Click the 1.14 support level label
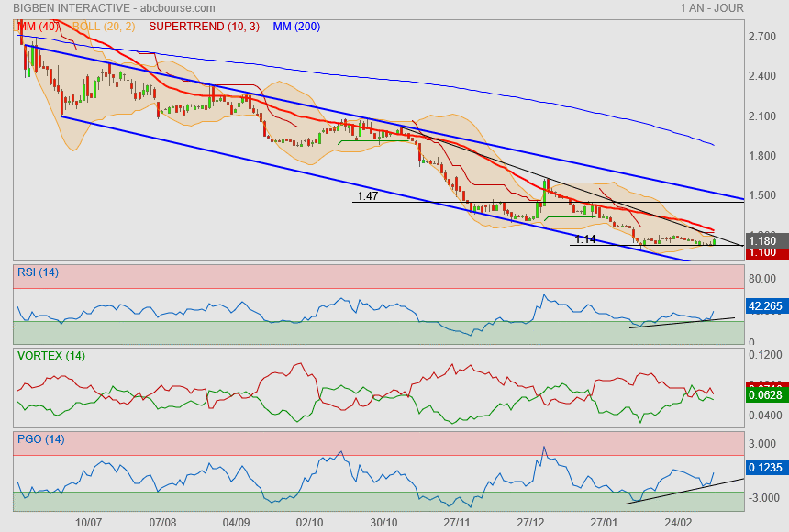The image size is (789, 532). (x=585, y=239)
